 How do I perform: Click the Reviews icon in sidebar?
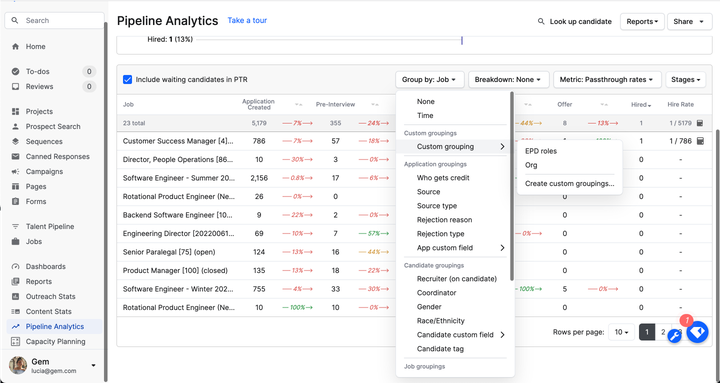[x=16, y=86]
